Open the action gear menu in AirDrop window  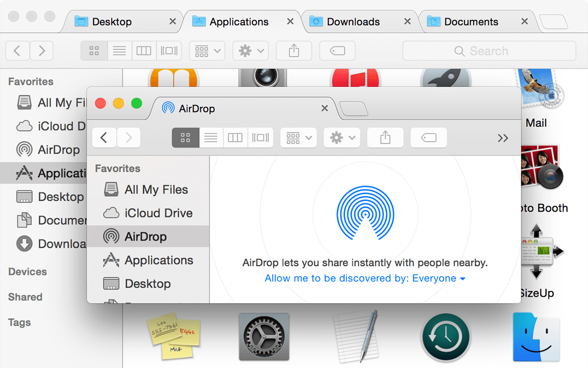[342, 138]
